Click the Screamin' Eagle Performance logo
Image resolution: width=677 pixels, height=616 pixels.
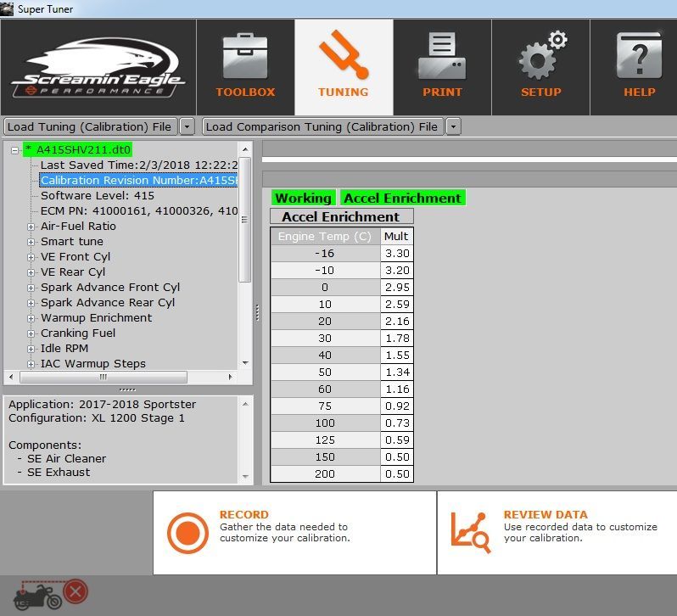(x=98, y=68)
